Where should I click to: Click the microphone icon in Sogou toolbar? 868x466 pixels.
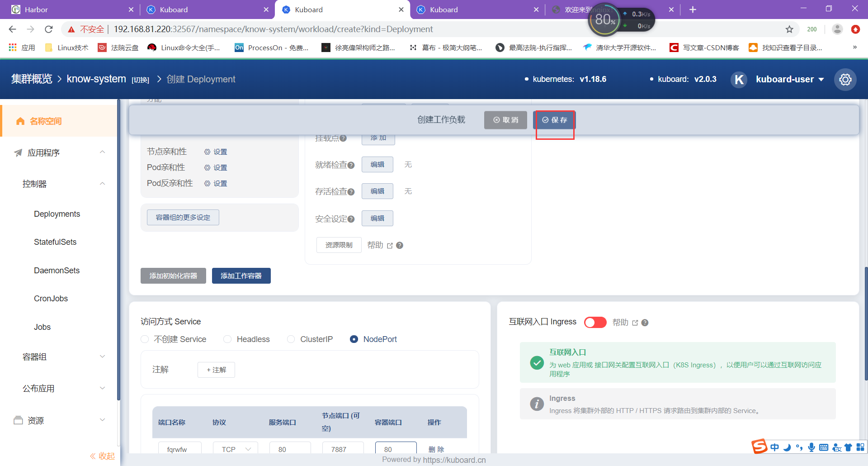tap(811, 447)
